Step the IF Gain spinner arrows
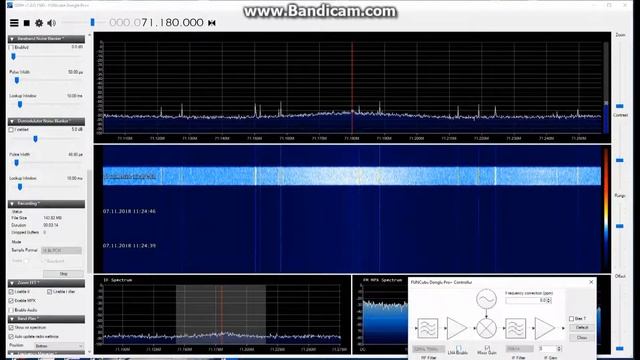This screenshot has width=640, height=360. pyautogui.click(x=559, y=349)
